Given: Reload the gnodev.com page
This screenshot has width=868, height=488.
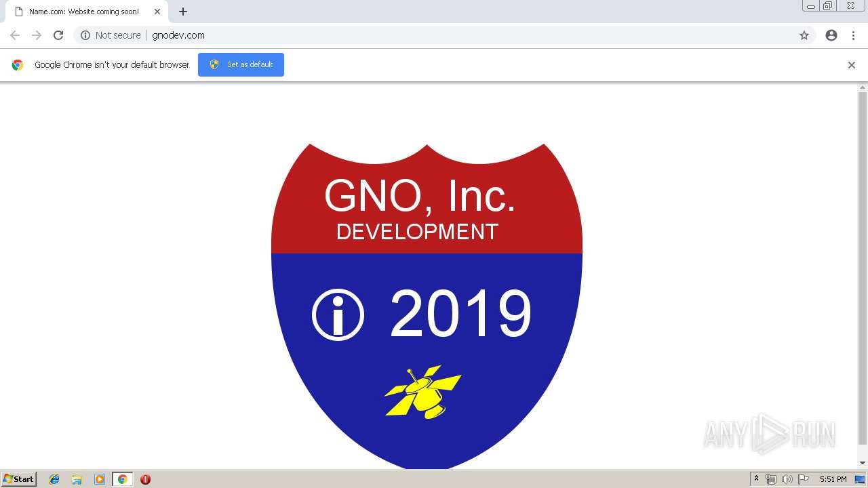Looking at the screenshot, I should 58,35.
